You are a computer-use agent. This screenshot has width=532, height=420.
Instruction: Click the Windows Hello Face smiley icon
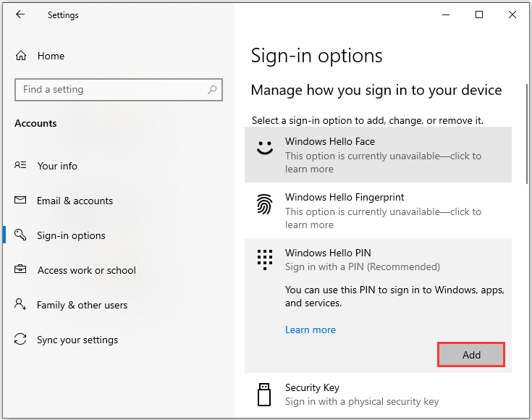tap(265, 148)
